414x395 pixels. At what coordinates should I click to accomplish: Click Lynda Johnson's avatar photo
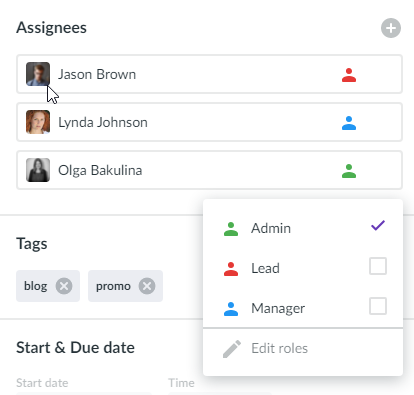pos(38,122)
